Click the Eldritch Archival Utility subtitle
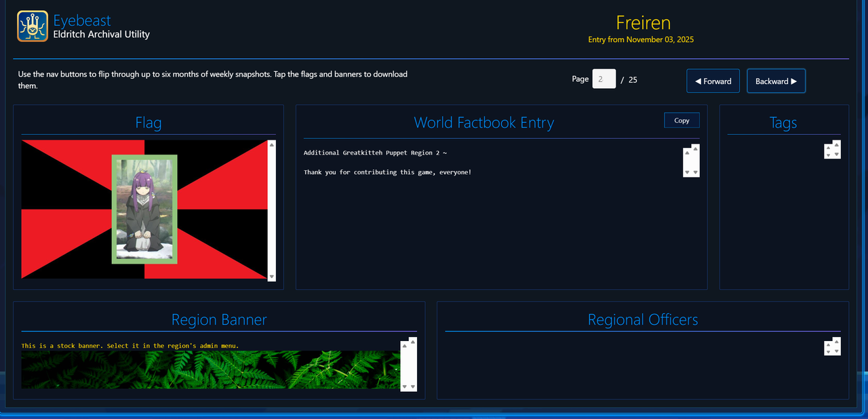Viewport: 868px width, 419px height. tap(102, 35)
